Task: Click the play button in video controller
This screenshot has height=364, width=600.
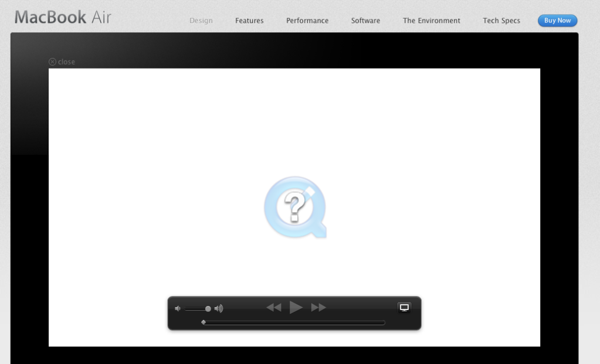Action: coord(296,307)
